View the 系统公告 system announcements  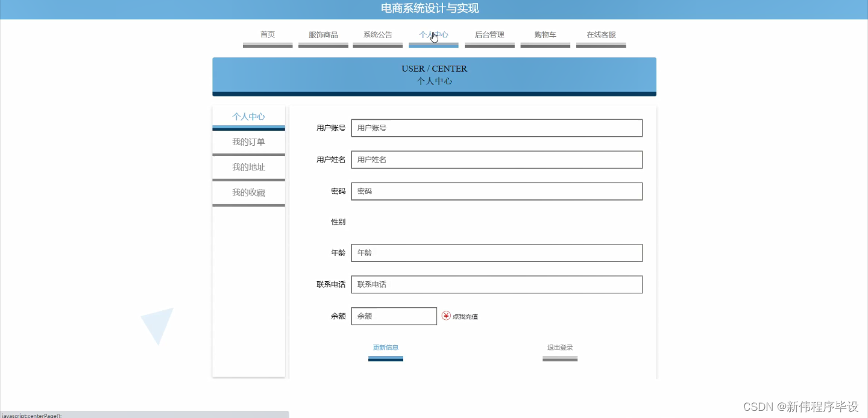(x=377, y=34)
